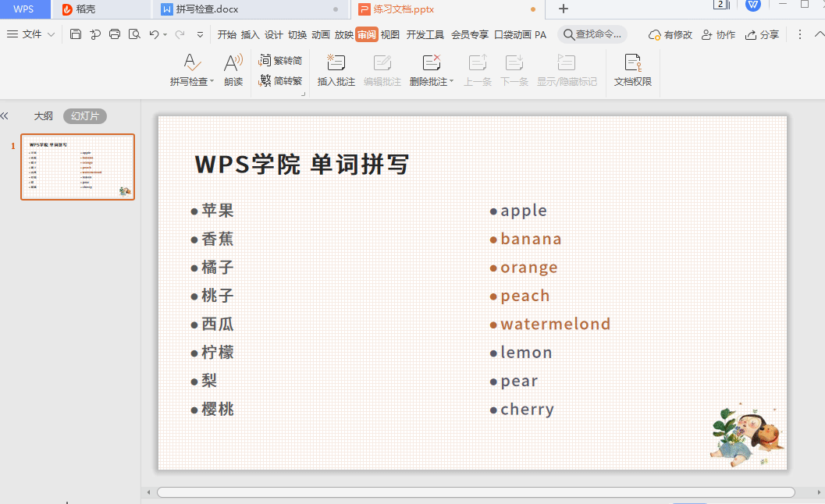Click Insert Comment (插入批注) icon
The height and width of the screenshot is (504, 825).
point(336,63)
